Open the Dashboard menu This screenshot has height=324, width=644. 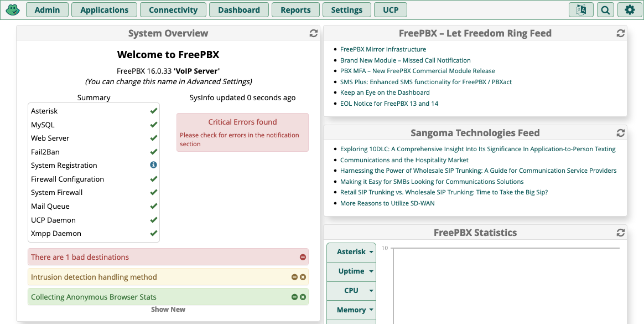pos(239,10)
